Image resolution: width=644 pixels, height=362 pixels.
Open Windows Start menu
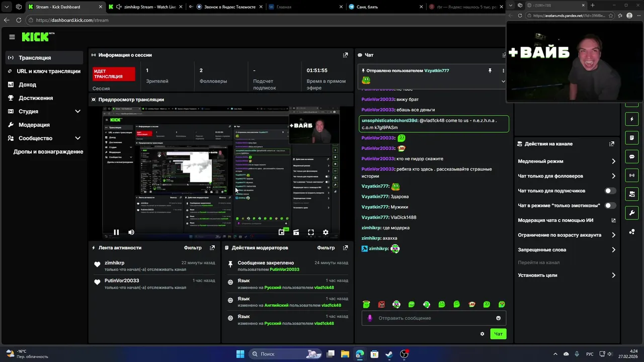240,354
